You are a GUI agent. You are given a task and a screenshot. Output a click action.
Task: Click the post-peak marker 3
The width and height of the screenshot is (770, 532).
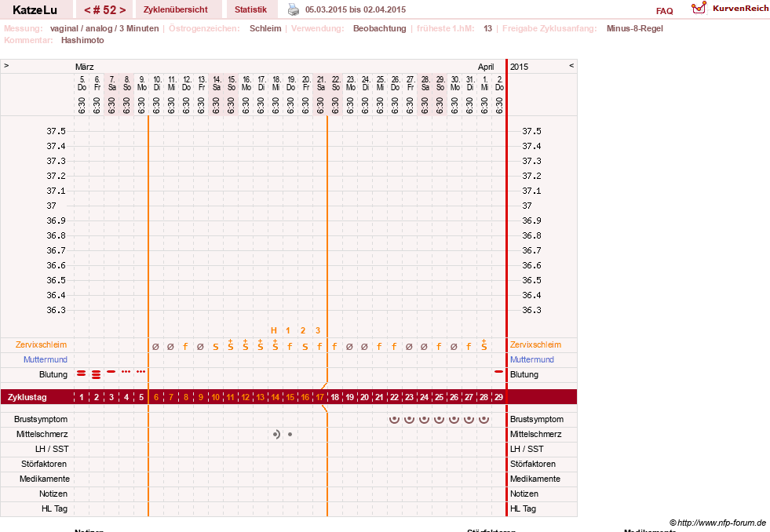pos(318,330)
